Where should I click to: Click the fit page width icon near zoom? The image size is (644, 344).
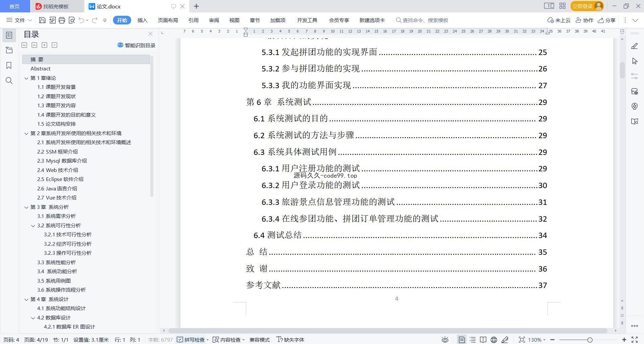[x=522, y=340]
